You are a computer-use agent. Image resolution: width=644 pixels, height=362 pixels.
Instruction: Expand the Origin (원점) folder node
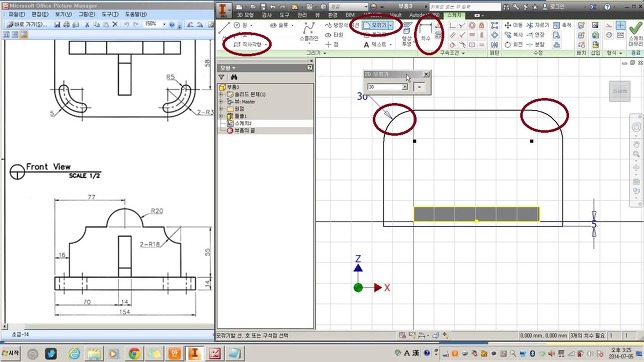[x=222, y=109]
